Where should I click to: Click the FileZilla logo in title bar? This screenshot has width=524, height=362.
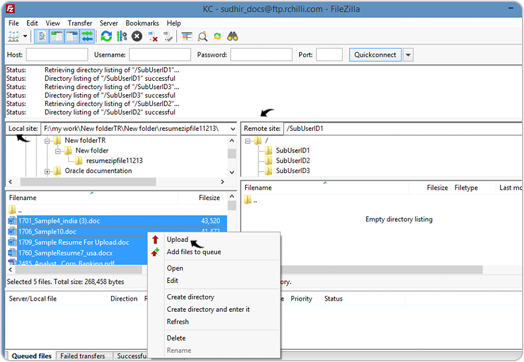pos(10,9)
